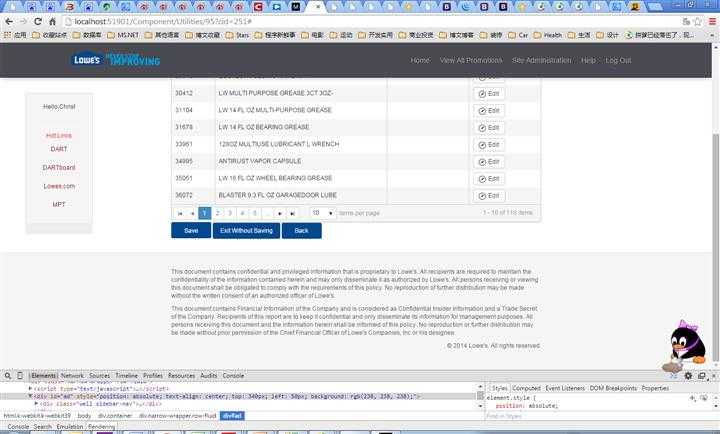Open DevTools settings gear icon
Image resolution: width=720 pixels, height=434 pixels.
688,376
